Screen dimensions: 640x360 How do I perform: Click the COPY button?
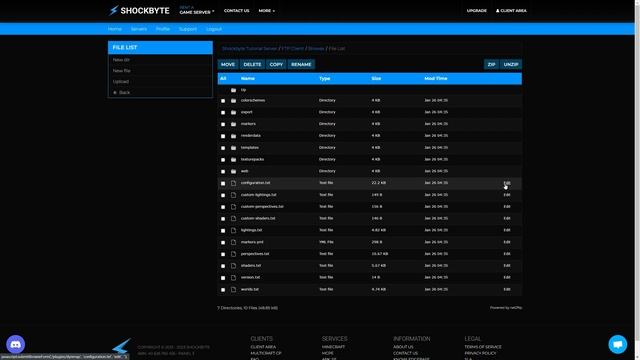click(x=276, y=64)
